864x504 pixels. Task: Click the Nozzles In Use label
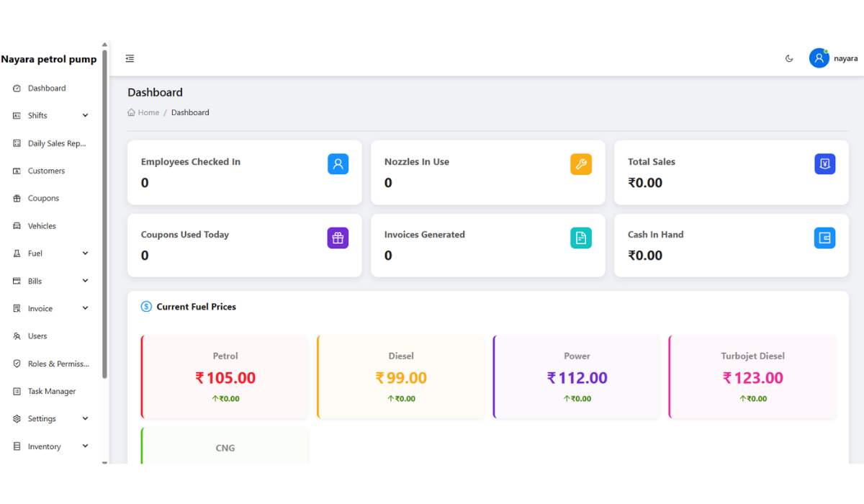[x=417, y=162]
